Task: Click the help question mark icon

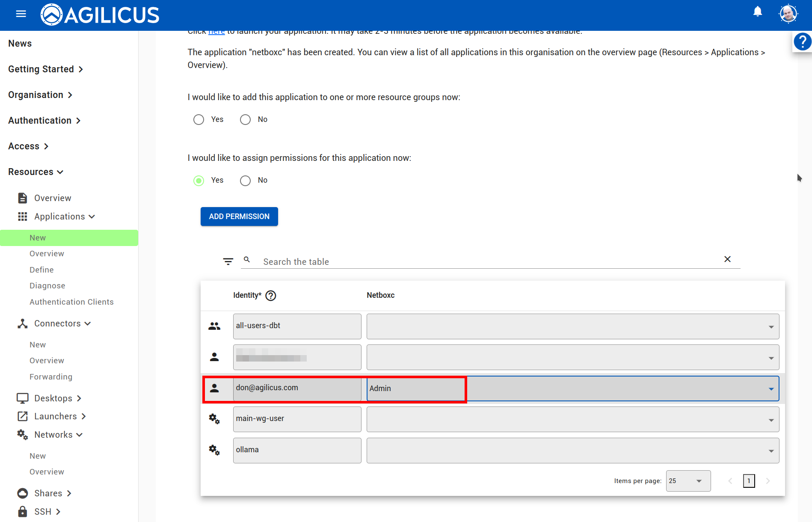Action: pos(803,42)
